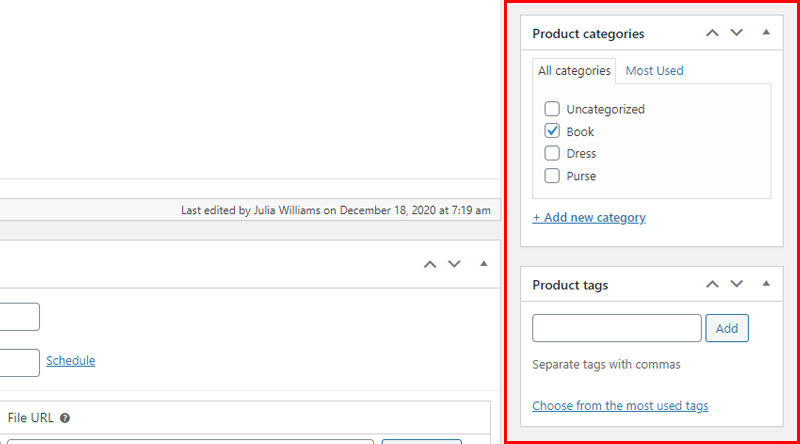Collapse the Product categories panel
The width and height of the screenshot is (800, 444).
click(766, 32)
